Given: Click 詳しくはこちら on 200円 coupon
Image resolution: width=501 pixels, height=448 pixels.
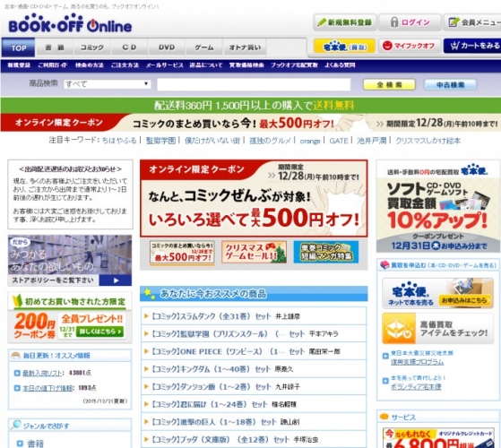Looking at the screenshot, I should [100, 332].
